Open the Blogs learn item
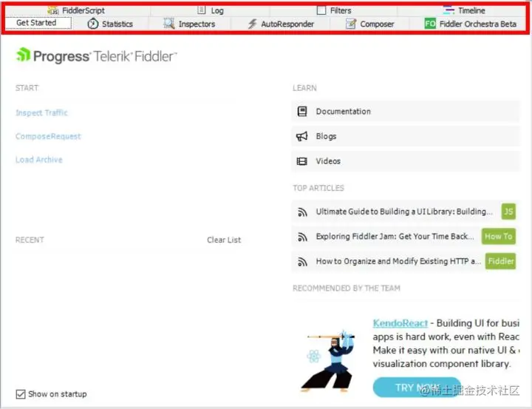Screen dimensions: 532x409 pos(406,136)
